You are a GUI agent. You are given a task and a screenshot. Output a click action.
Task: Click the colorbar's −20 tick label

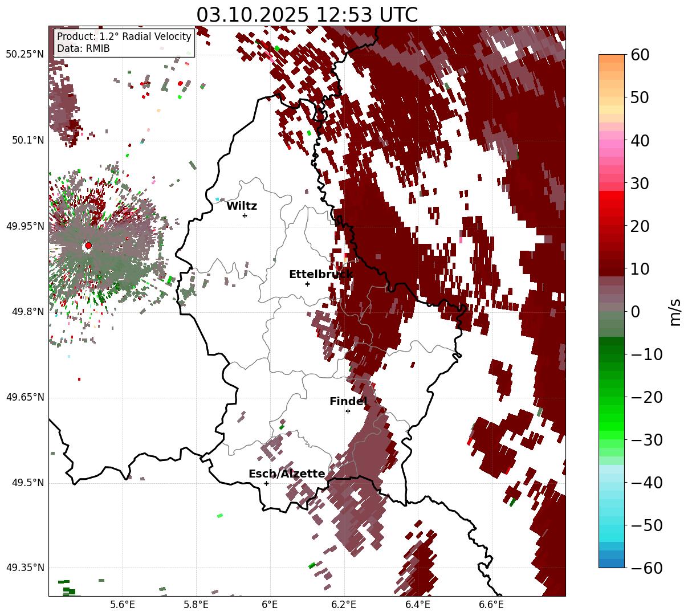pyautogui.click(x=646, y=397)
